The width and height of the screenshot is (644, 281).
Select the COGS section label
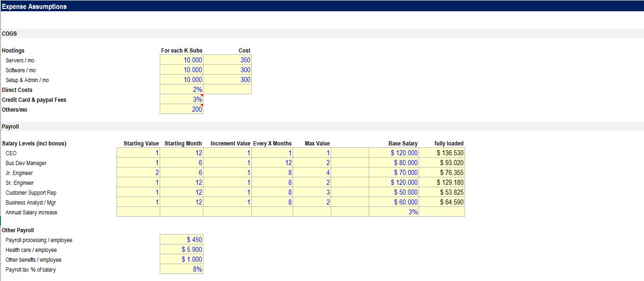9,34
